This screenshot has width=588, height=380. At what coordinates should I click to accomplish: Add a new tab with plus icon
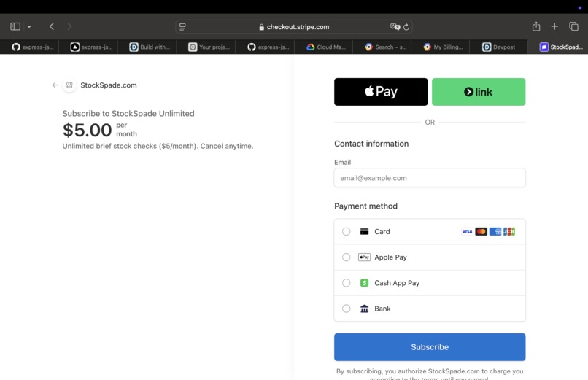click(554, 26)
